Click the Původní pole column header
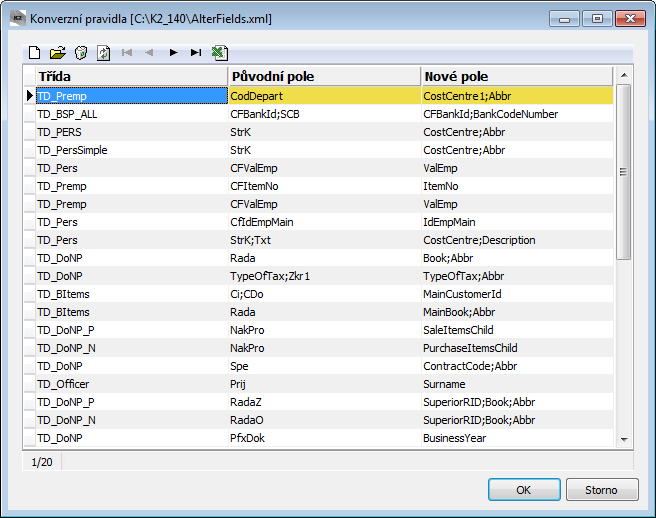Image resolution: width=656 pixels, height=518 pixels. pyautogui.click(x=324, y=77)
